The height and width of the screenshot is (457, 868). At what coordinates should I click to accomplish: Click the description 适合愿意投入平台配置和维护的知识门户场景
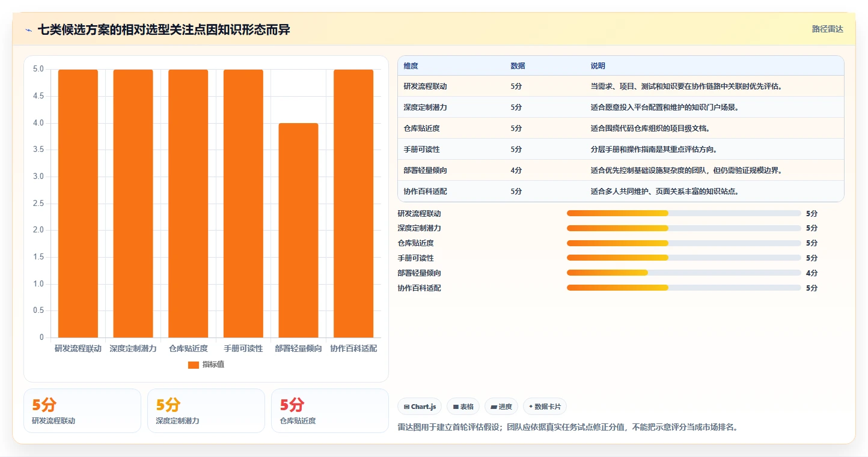click(x=664, y=107)
